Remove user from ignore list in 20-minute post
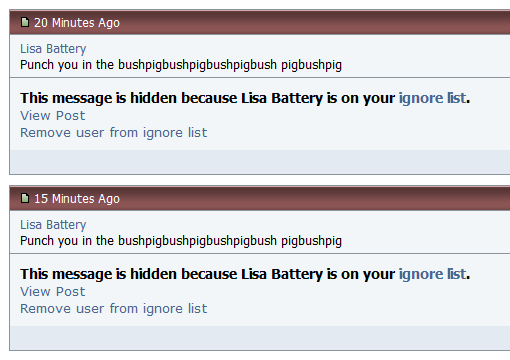Image resolution: width=510 pixels, height=360 pixels. coord(114,133)
